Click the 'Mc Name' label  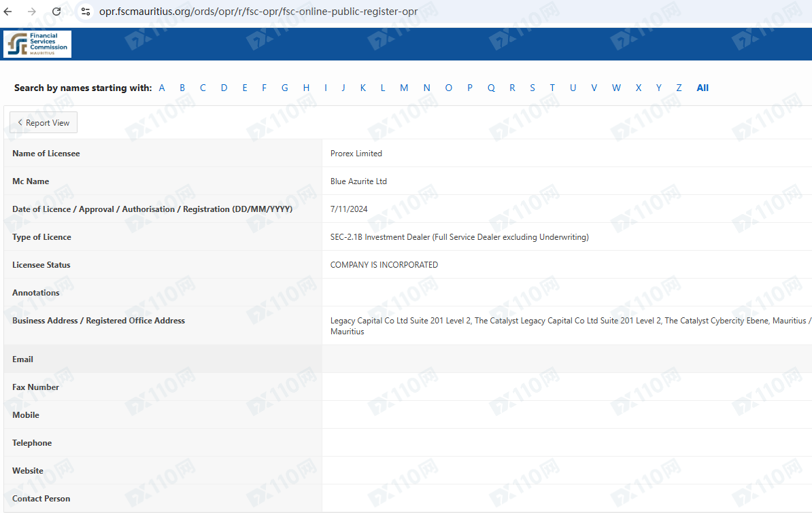tap(31, 181)
